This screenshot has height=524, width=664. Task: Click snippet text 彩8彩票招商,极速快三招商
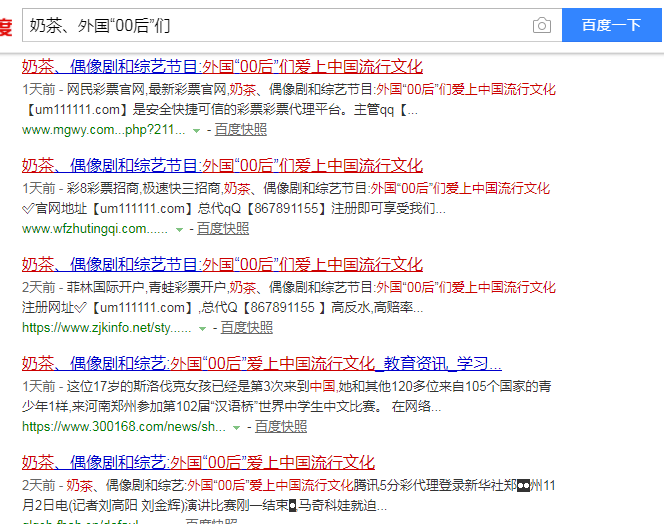(144, 189)
